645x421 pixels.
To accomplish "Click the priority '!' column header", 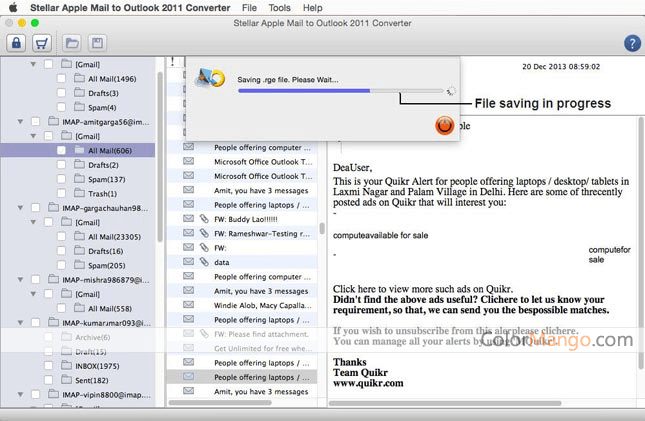I will 172,62.
